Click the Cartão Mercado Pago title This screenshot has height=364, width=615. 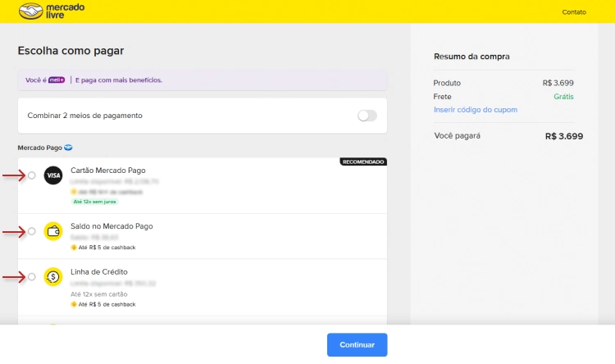(x=108, y=171)
